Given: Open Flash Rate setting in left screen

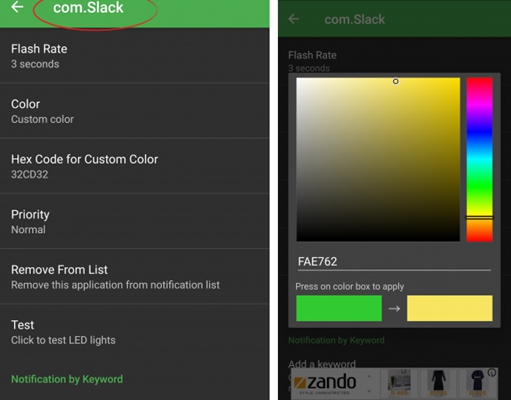Looking at the screenshot, I should [134, 55].
